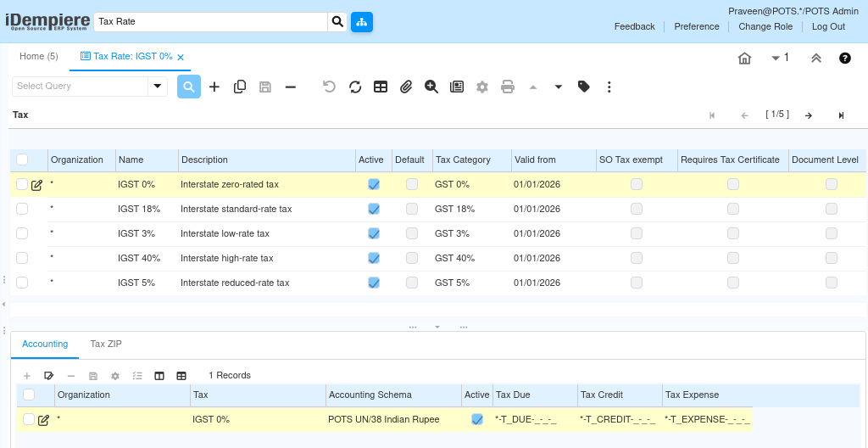Open the more options vertical dots menu
This screenshot has width=868, height=448.
[x=609, y=87]
